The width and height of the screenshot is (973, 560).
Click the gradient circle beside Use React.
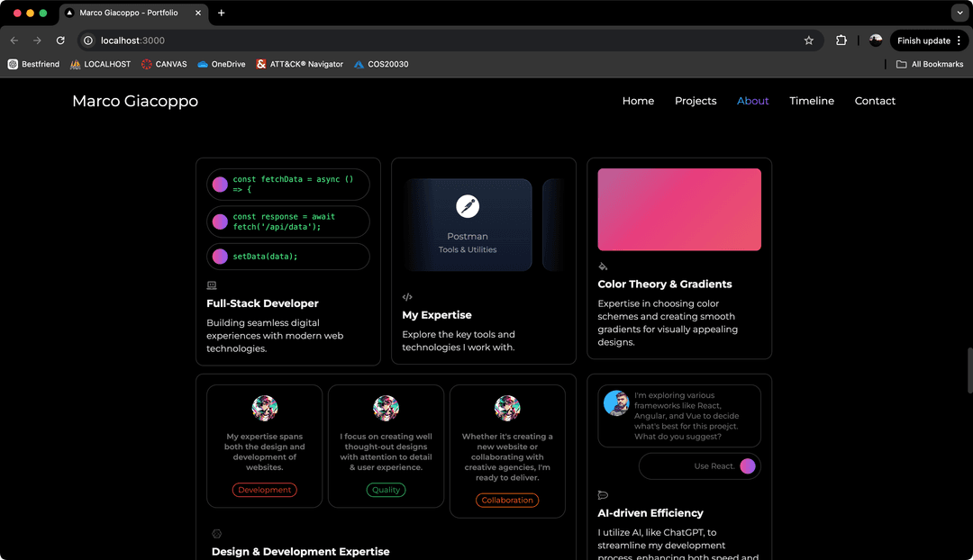coord(747,466)
